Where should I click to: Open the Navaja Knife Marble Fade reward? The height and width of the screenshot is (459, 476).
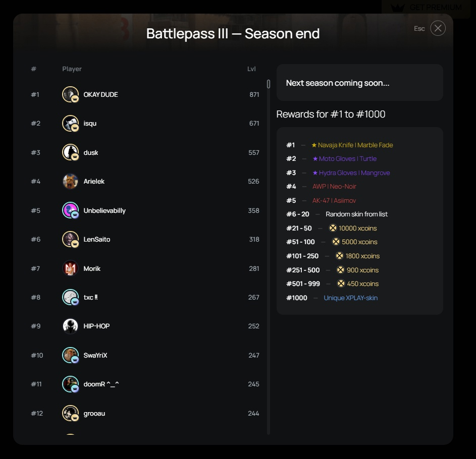pos(352,145)
